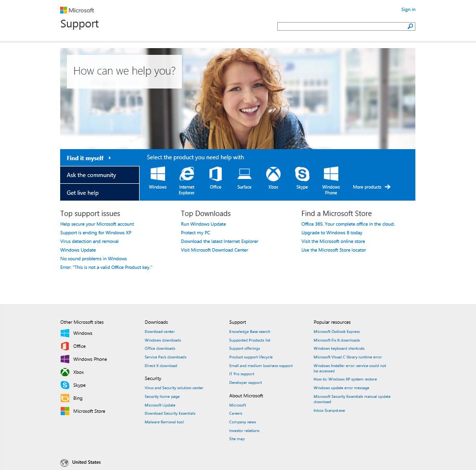Open Microsoft Update footer link
476x470 pixels.
(160, 405)
